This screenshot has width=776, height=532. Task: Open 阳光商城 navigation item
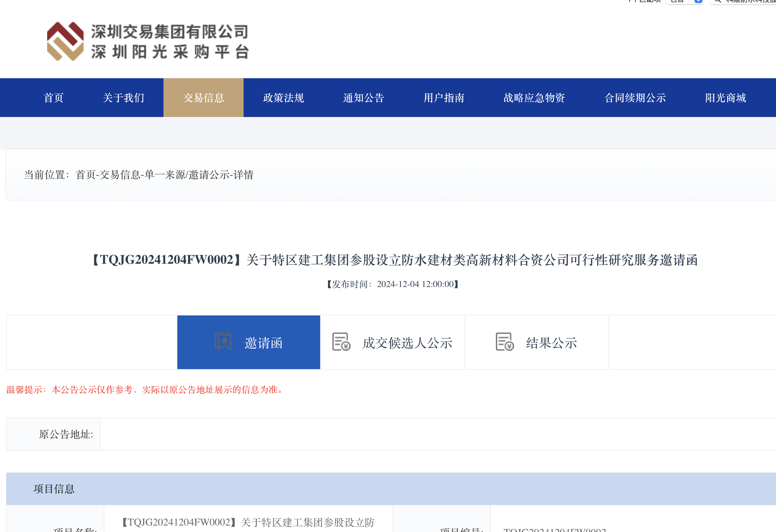725,98
